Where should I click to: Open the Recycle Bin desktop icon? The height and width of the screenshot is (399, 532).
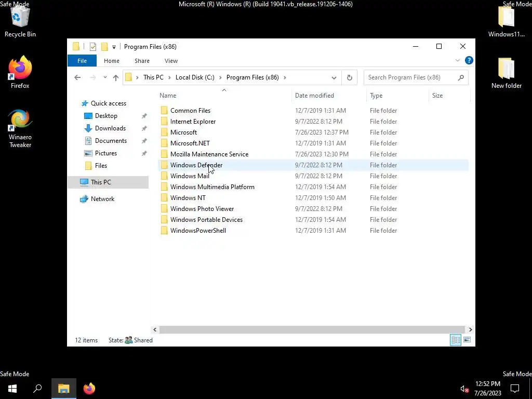tap(20, 21)
